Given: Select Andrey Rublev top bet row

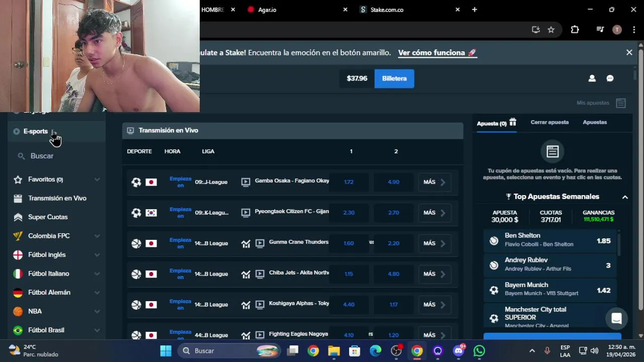Looking at the screenshot, I should pyautogui.click(x=550, y=265).
